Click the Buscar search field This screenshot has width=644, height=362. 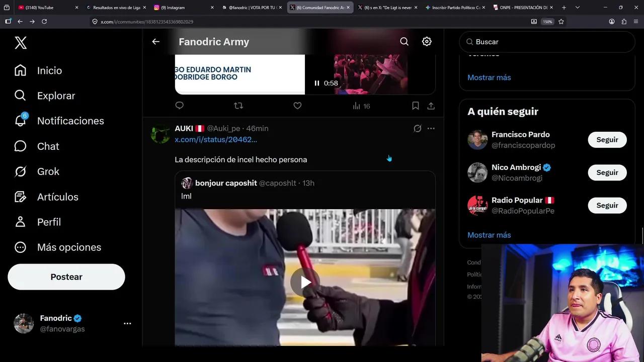[547, 42]
